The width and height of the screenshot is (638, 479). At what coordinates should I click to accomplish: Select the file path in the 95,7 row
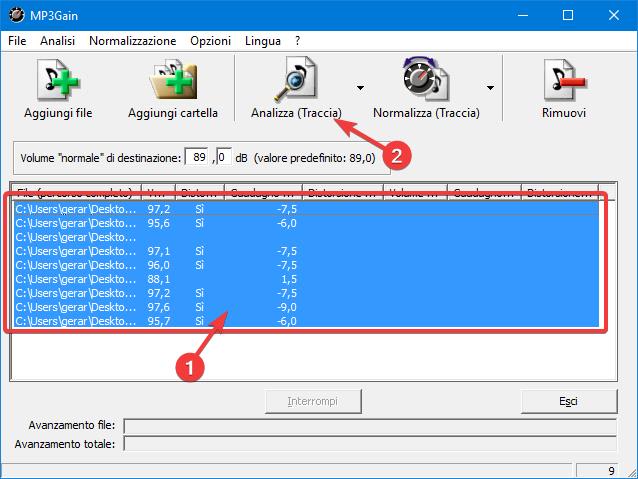tap(76, 321)
